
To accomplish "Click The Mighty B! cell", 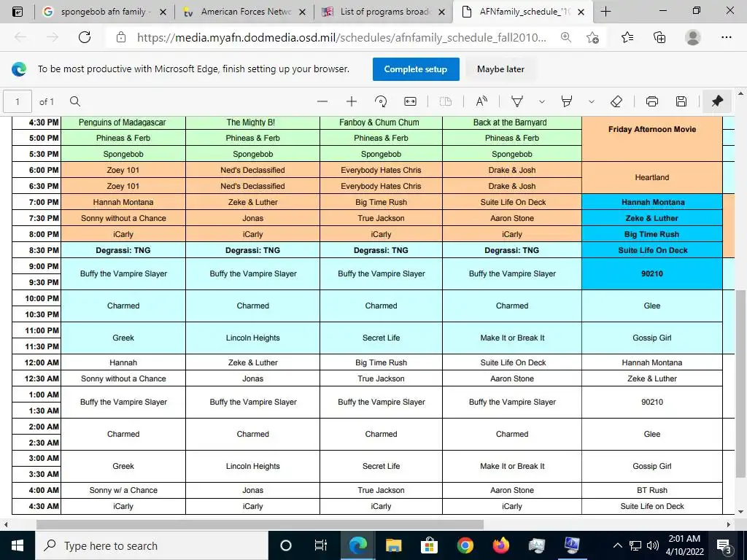I will click(x=252, y=122).
